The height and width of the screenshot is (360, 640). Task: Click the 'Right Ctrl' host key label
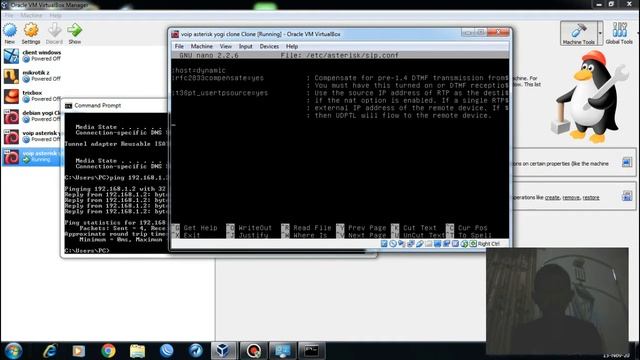pos(489,244)
